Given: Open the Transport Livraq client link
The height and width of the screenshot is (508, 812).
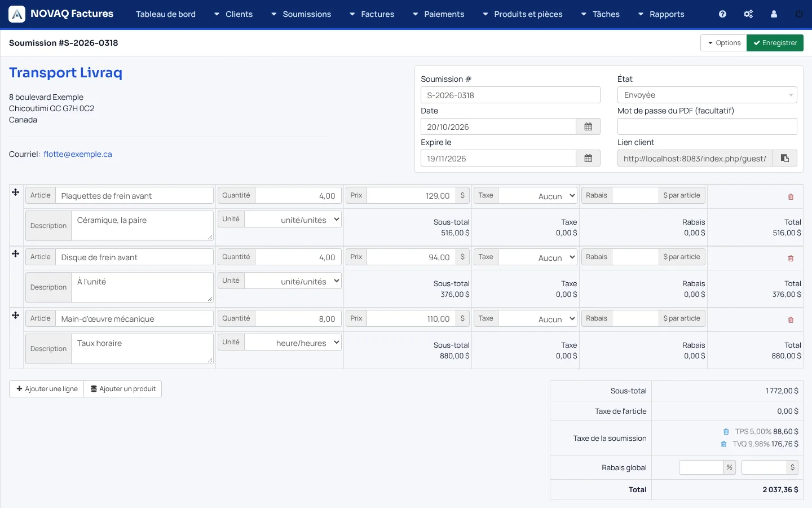Looking at the screenshot, I should coord(65,73).
